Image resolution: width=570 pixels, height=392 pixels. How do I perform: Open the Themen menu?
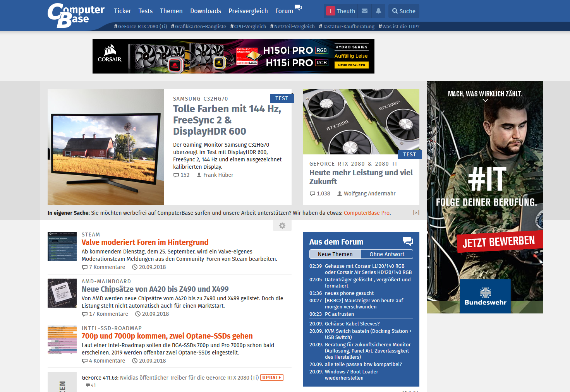point(171,11)
